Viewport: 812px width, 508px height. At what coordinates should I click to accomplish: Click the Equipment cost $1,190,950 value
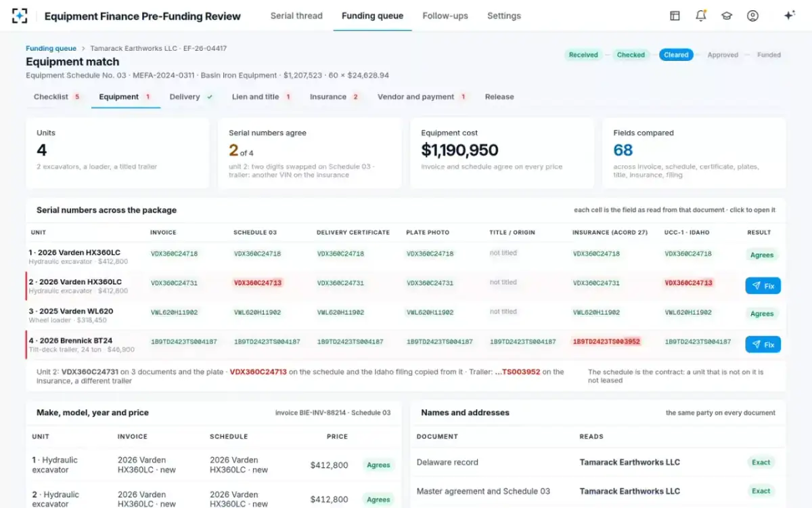[459, 150]
